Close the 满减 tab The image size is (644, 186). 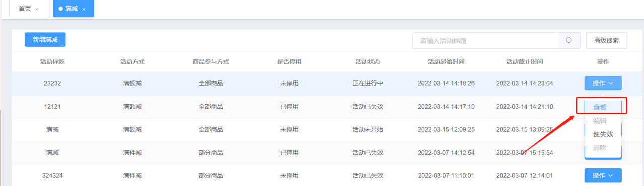[x=84, y=9]
